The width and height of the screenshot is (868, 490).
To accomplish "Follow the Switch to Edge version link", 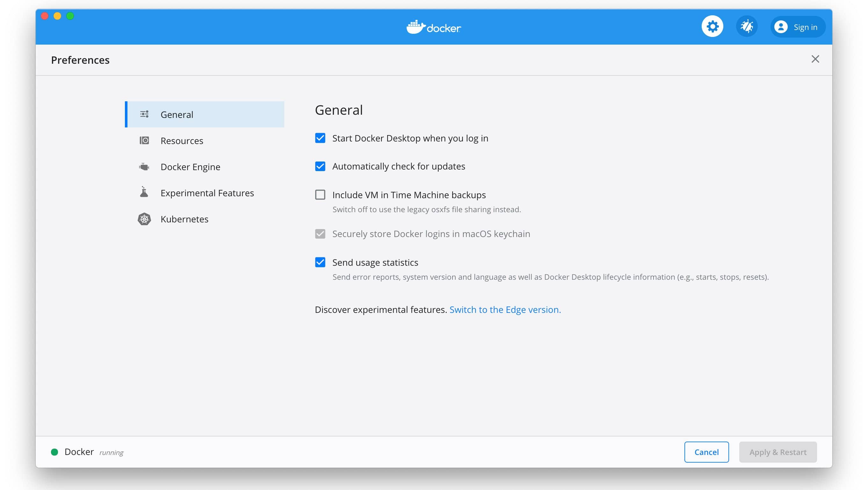I will (505, 309).
